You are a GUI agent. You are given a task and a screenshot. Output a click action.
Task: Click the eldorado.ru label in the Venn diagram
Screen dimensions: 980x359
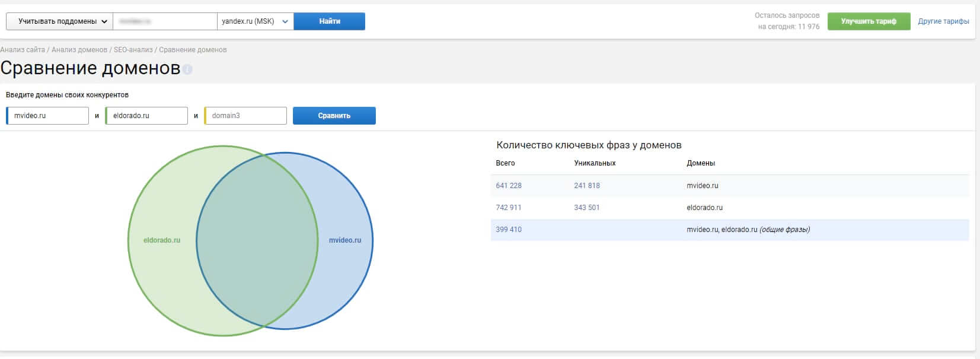click(162, 240)
